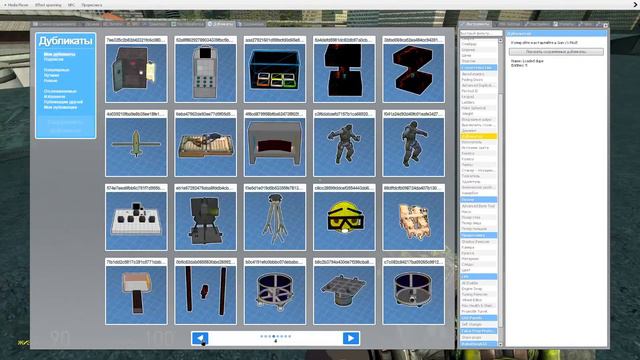The width and height of the screenshot is (640, 360).
Task: Select the gray turret machine duplicate
Action: 206,217
